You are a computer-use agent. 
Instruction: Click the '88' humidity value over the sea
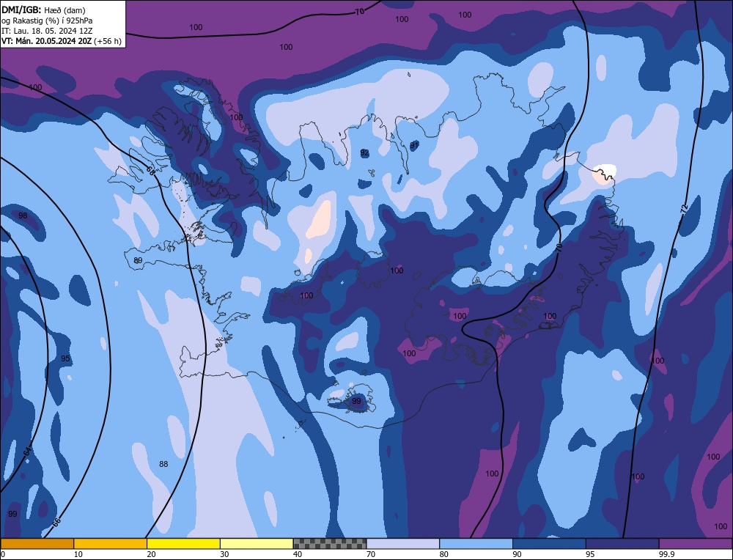point(163,464)
